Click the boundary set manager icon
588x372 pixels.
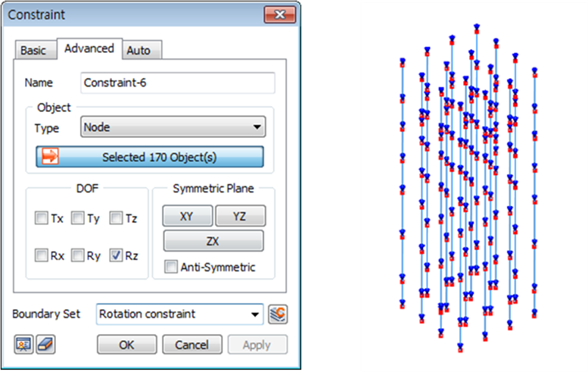(278, 314)
